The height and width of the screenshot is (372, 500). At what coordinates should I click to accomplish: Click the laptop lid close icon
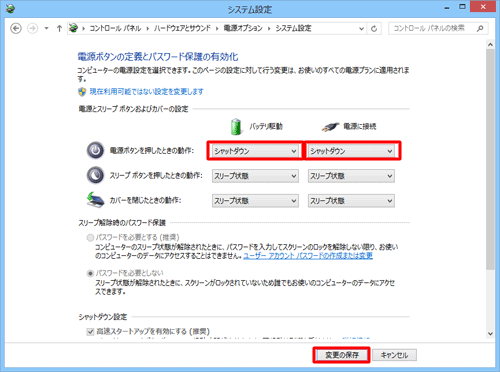tap(95, 200)
